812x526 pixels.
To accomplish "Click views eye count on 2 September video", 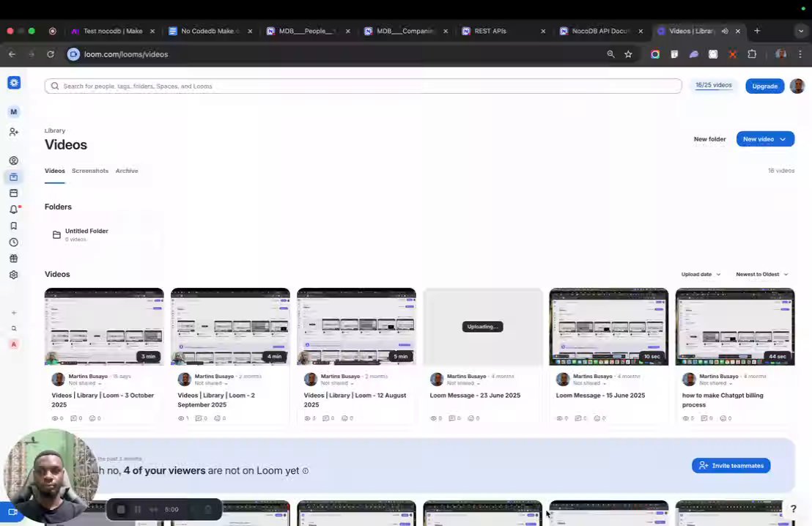I will click(x=183, y=418).
